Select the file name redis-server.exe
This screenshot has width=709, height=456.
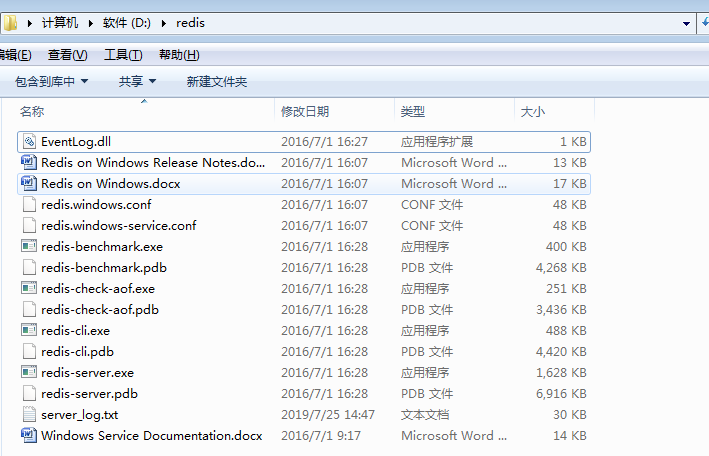(88, 373)
